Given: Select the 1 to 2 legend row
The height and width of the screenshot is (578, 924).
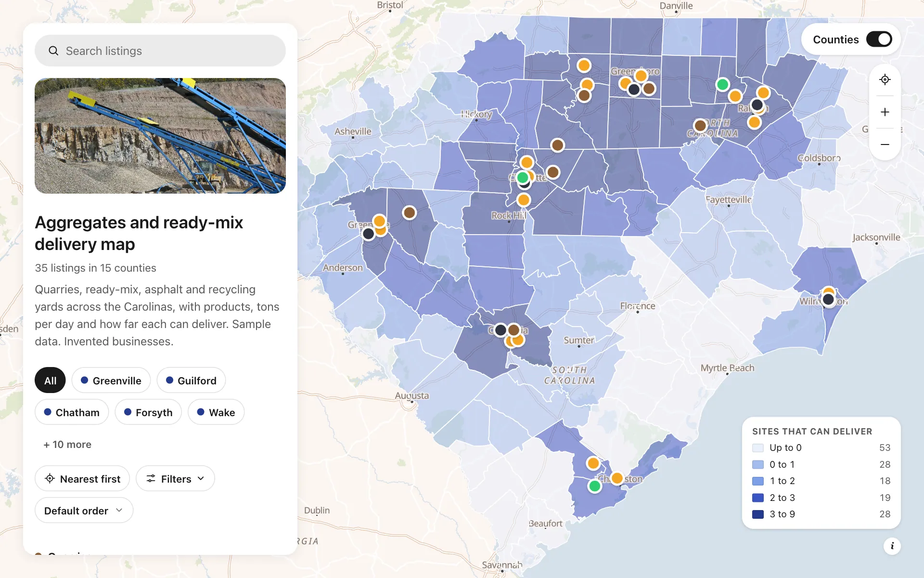Looking at the screenshot, I should pos(821,481).
